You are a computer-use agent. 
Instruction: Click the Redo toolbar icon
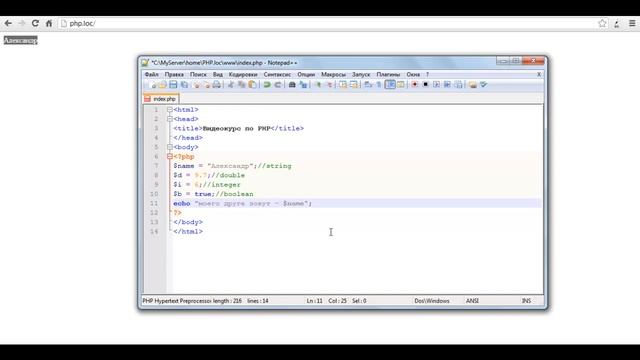pyautogui.click(x=278, y=84)
